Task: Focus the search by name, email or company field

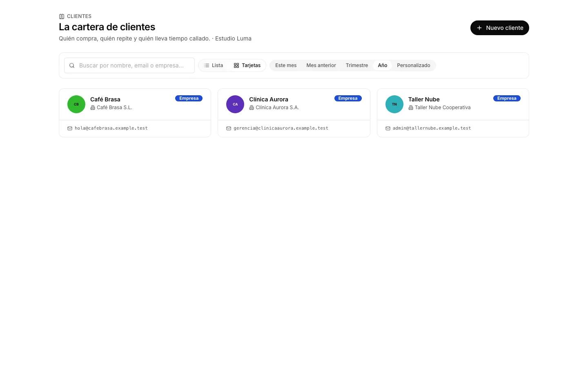Action: (x=129, y=65)
